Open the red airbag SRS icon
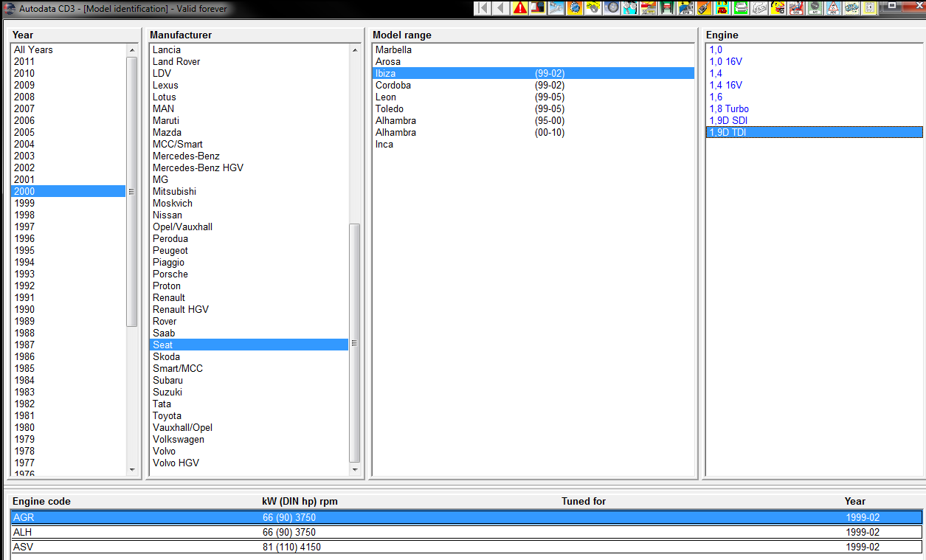 point(795,7)
